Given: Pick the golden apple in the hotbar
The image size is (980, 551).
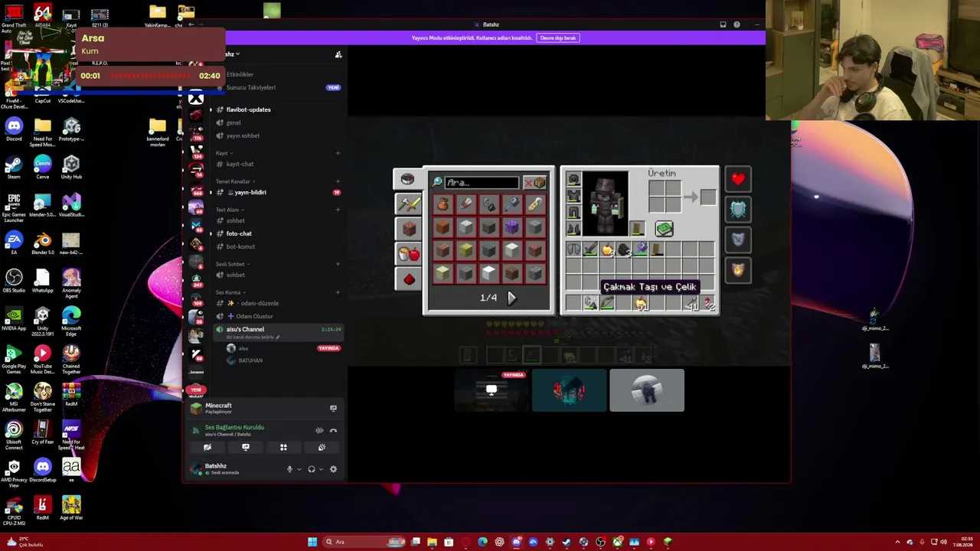Looking at the screenshot, I should (640, 304).
